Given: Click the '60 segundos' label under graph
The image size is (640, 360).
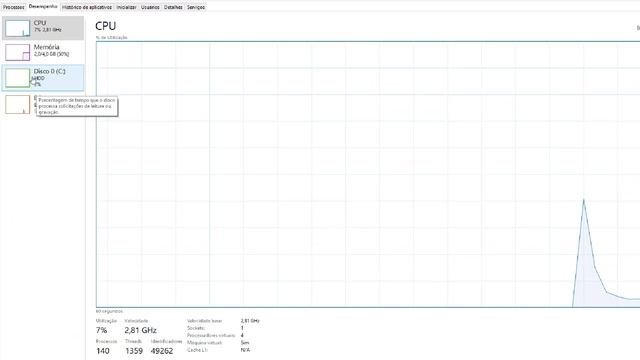Looking at the screenshot, I should click(109, 311).
